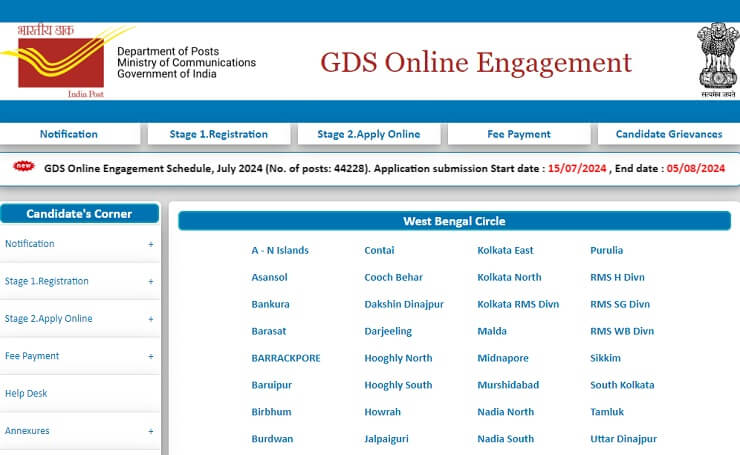Open the Contai division link
This screenshot has height=455, width=740.
[379, 250]
